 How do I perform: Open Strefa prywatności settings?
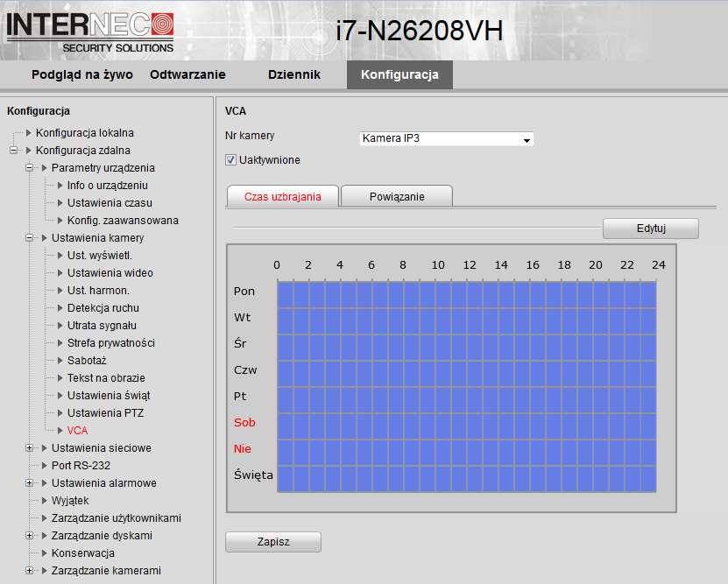click(x=111, y=343)
